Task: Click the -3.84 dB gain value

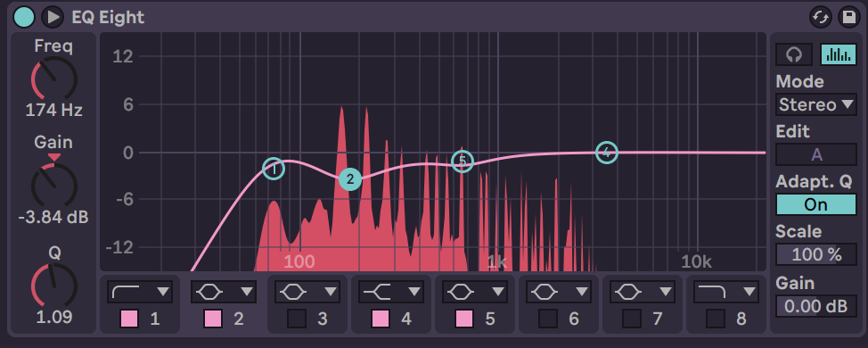Action: coord(53,217)
